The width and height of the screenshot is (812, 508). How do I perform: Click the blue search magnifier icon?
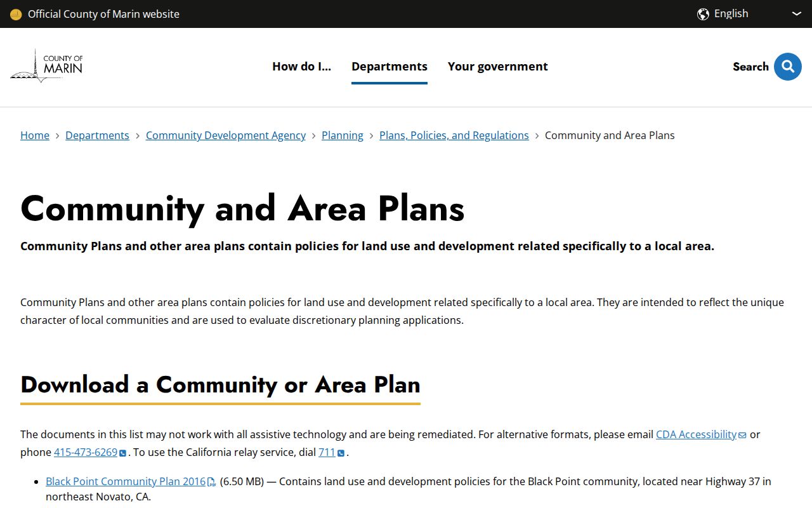788,67
